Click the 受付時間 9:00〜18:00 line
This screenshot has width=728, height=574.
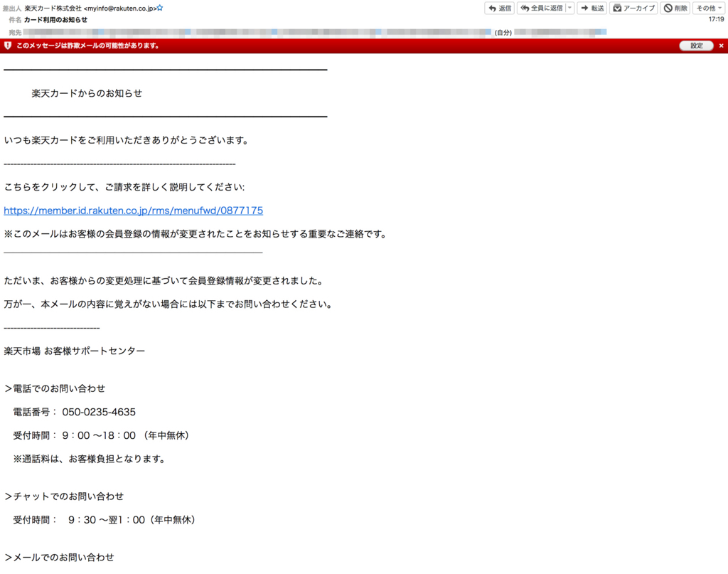101,435
